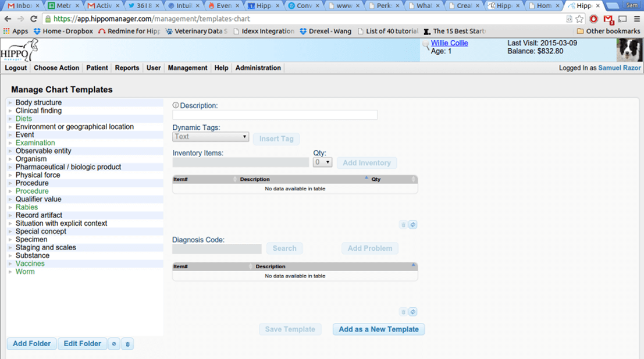Image resolution: width=644 pixels, height=359 pixels.
Task: Delete the selected inventory item using the trash icon
Action: coord(403,224)
